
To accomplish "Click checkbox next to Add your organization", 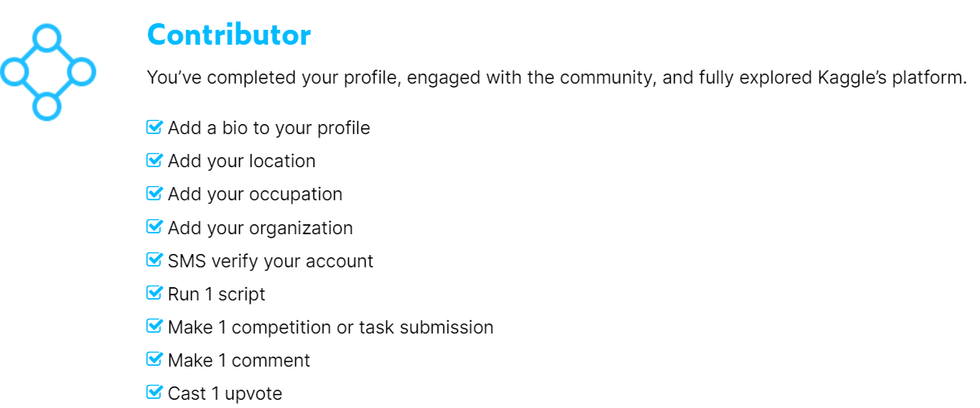I will 154,227.
